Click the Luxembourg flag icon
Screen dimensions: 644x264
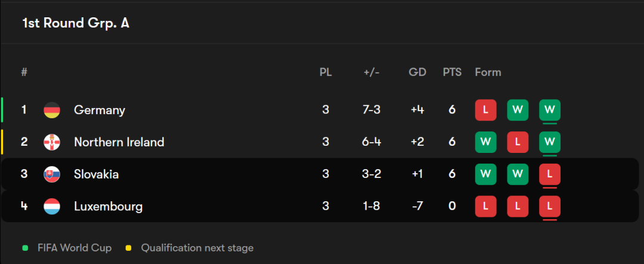point(52,207)
